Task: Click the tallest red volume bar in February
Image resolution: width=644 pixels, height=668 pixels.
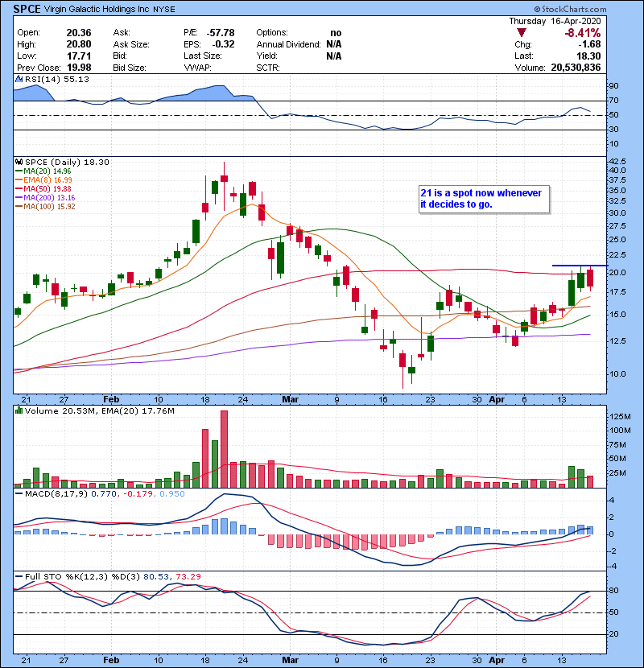Action: 224,449
